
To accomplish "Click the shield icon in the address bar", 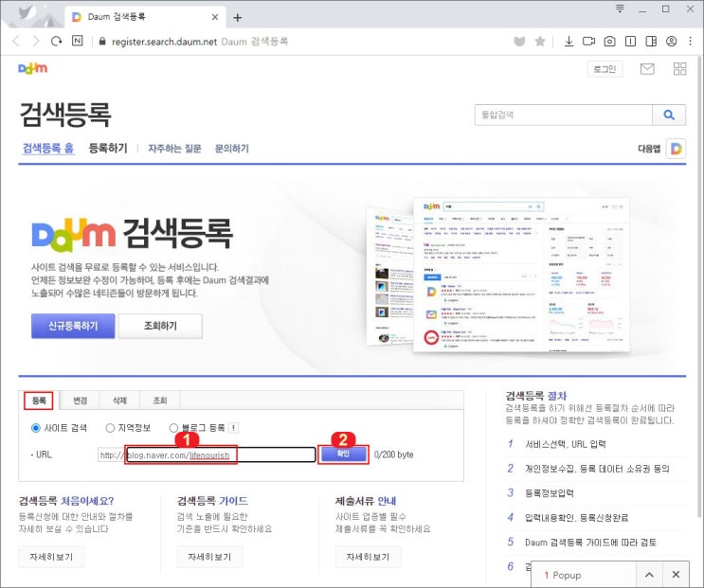I will click(x=519, y=42).
